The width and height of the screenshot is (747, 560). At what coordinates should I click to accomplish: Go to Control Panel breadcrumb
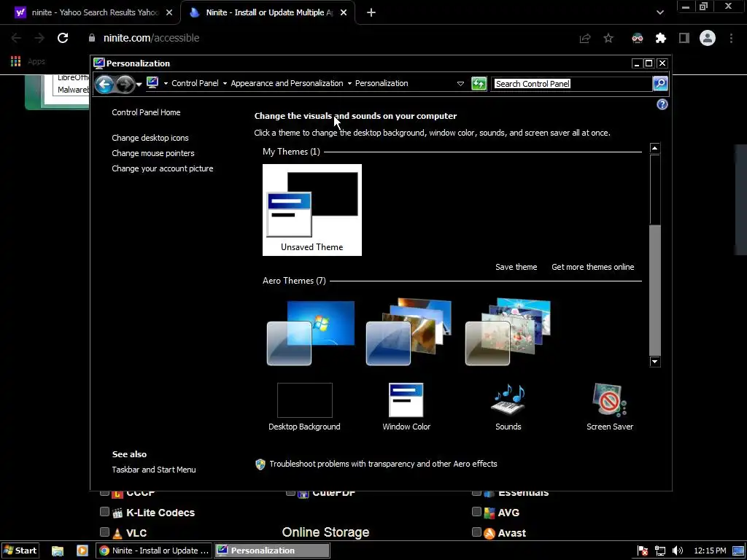[x=195, y=83]
